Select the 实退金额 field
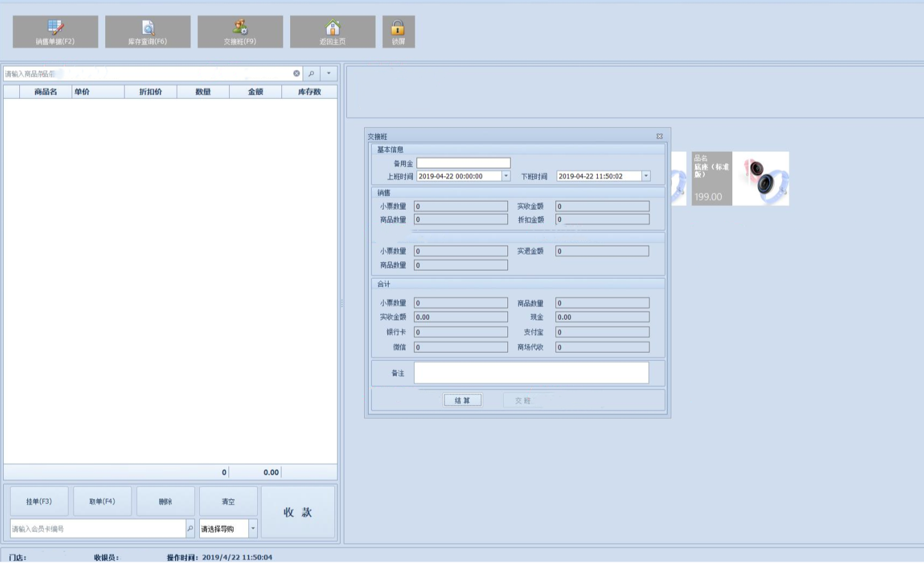This screenshot has width=924, height=563. 602,251
